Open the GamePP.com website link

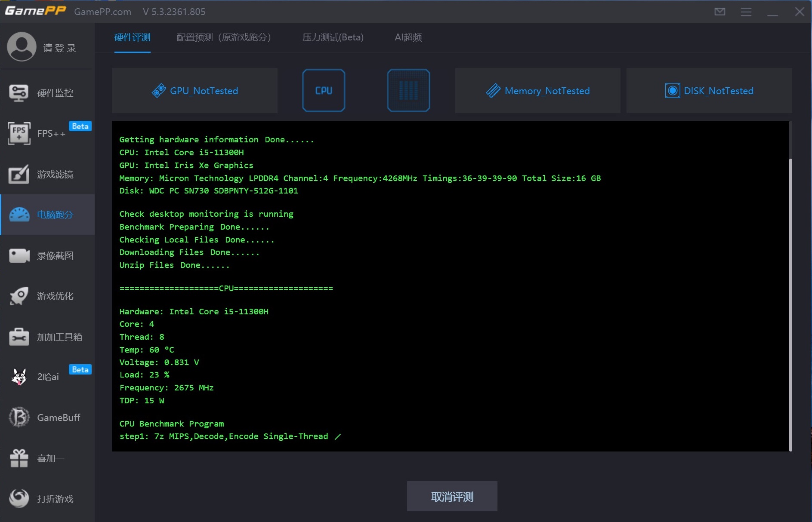point(102,12)
